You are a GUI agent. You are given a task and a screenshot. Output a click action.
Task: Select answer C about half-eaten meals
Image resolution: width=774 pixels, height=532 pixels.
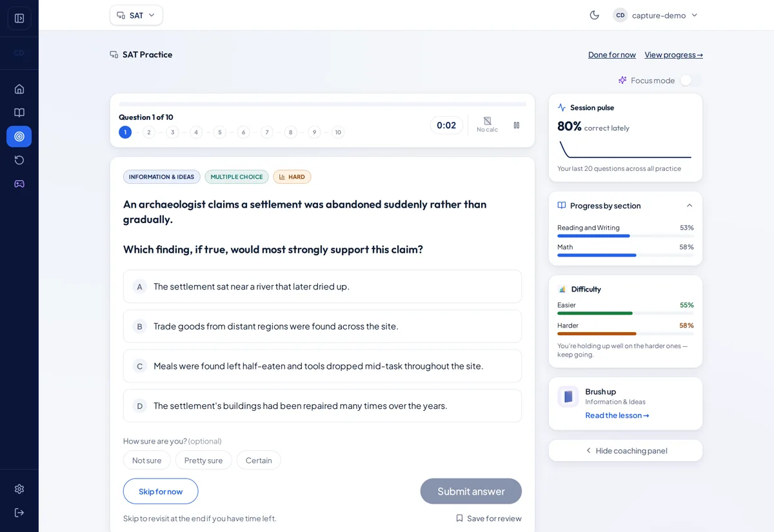322,366
